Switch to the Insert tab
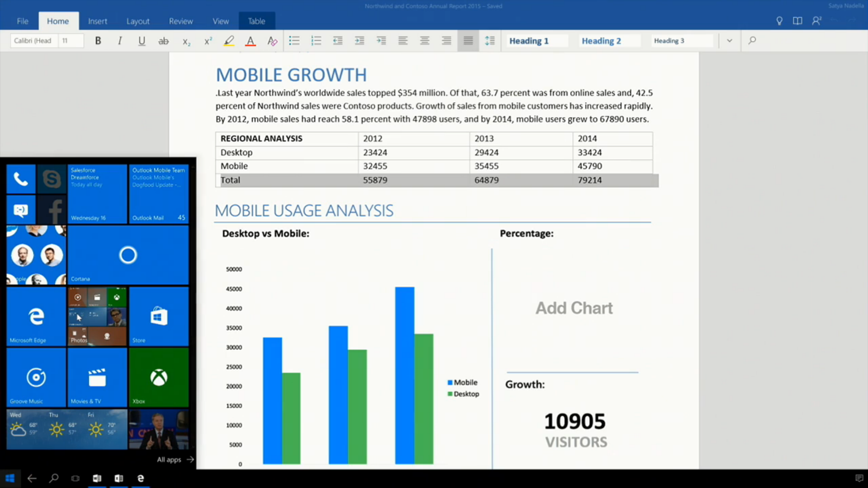Viewport: 868px width, 488px height. 97,21
